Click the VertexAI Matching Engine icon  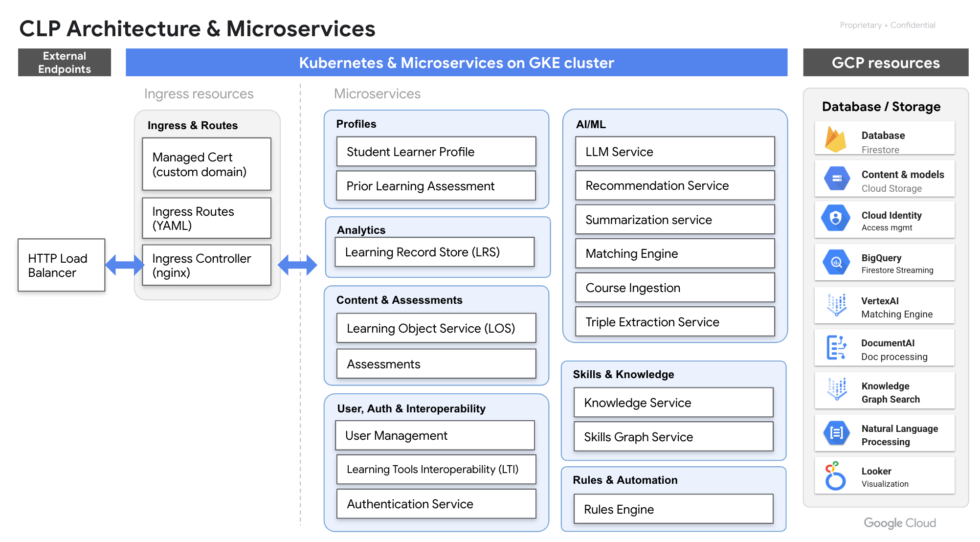(x=837, y=305)
